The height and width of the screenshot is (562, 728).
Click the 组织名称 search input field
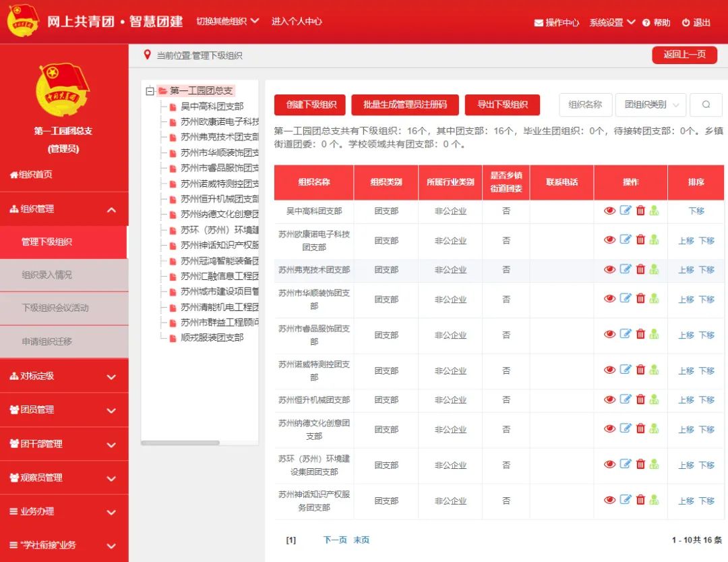[585, 105]
